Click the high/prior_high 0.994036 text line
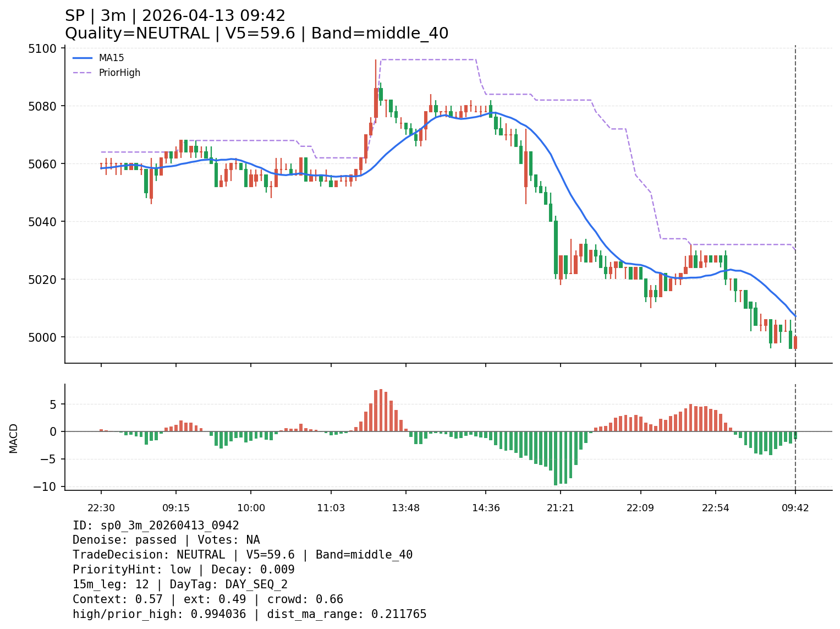The image size is (840, 629). point(249,614)
